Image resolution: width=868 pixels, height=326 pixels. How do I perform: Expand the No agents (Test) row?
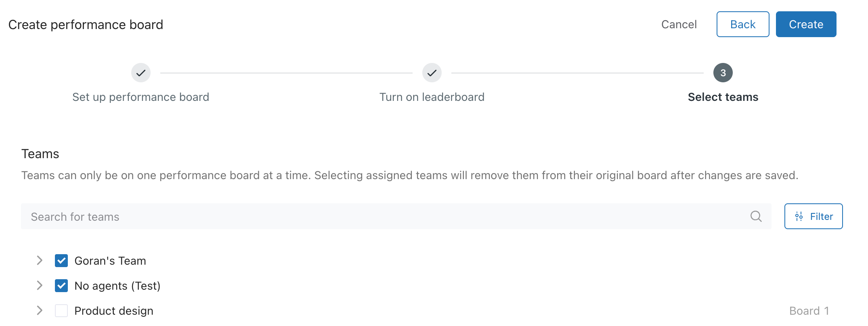[x=40, y=286]
